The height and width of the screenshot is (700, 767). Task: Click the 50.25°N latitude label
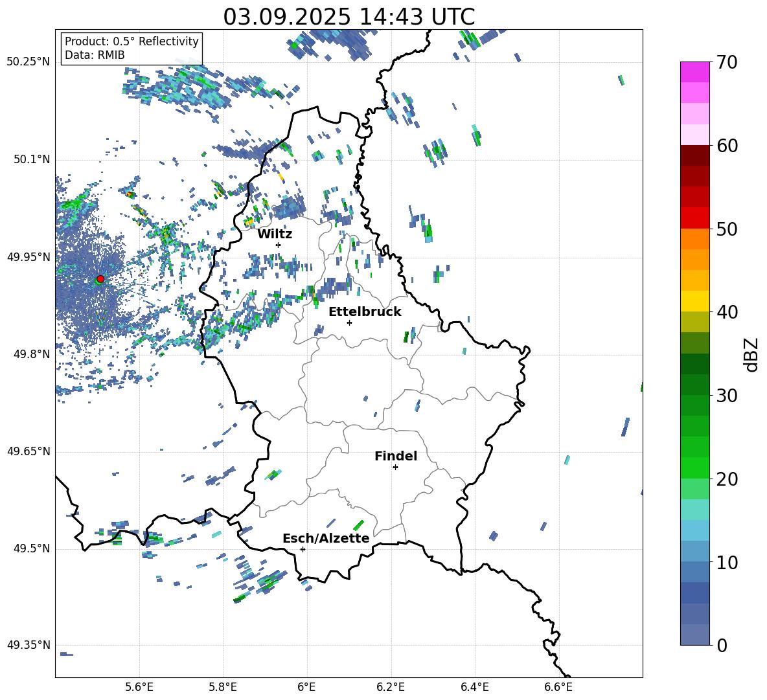point(29,62)
